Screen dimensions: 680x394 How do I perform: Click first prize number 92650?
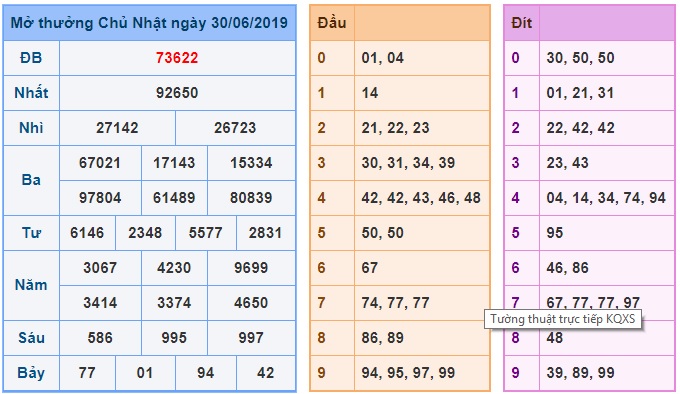[x=177, y=93]
